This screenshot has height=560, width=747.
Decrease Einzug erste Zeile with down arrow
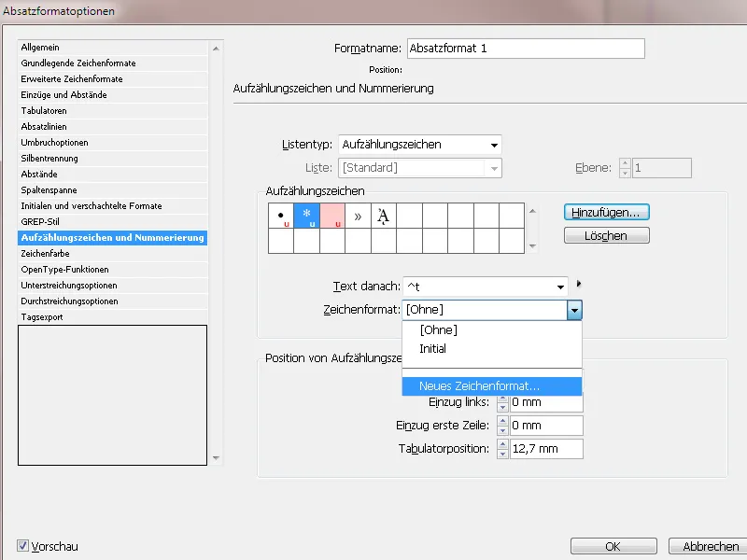click(502, 430)
